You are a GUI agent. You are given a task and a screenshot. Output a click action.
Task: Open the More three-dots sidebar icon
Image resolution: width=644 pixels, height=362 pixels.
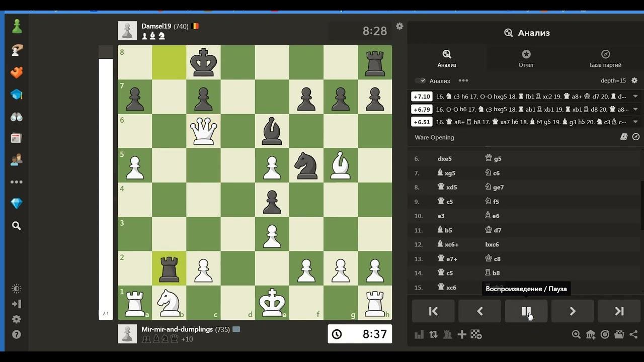tap(17, 182)
